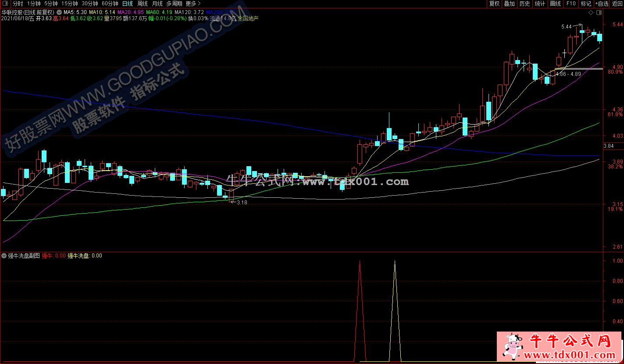Switch to 月线 monthly chart
624x364 pixels.
pyautogui.click(x=157, y=4)
